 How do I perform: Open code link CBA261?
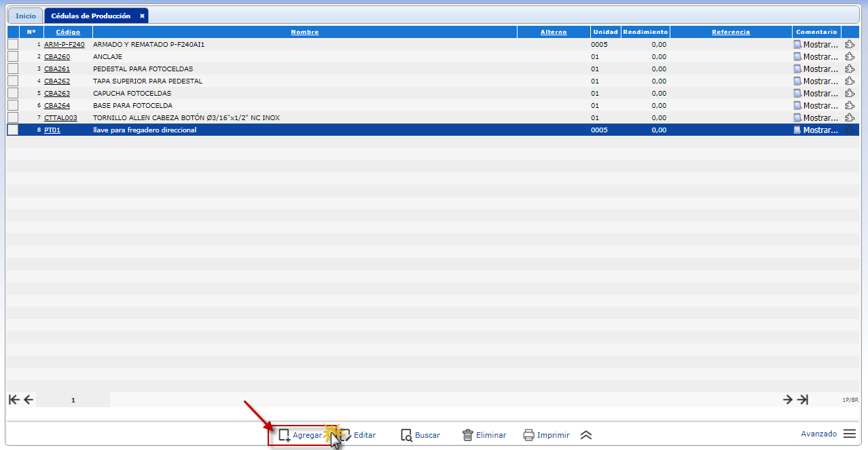(57, 69)
